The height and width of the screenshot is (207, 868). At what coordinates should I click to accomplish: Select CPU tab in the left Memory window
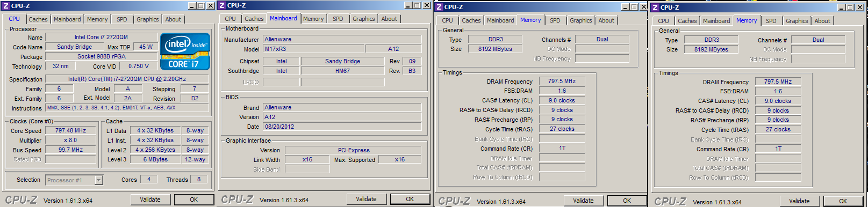pos(447,20)
